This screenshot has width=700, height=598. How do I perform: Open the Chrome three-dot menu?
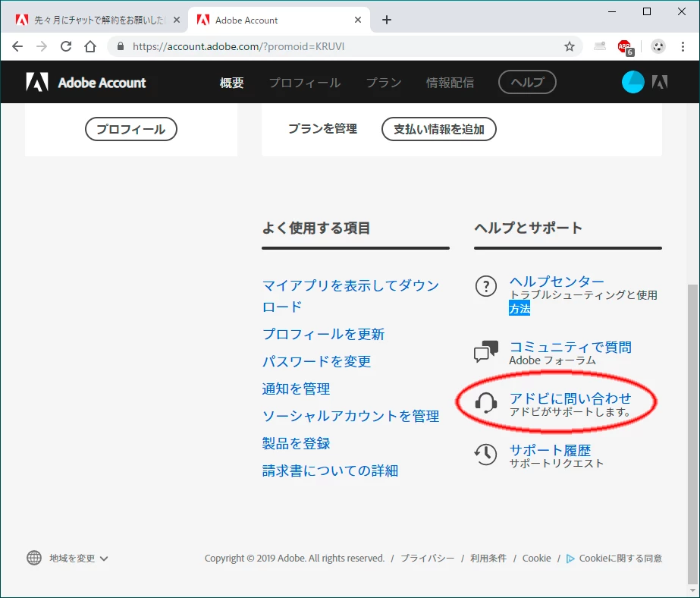(683, 46)
